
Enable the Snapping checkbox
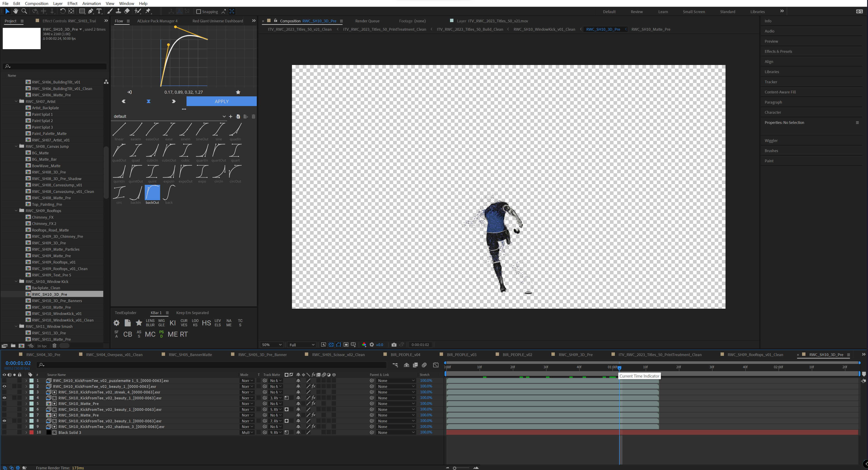click(x=198, y=12)
